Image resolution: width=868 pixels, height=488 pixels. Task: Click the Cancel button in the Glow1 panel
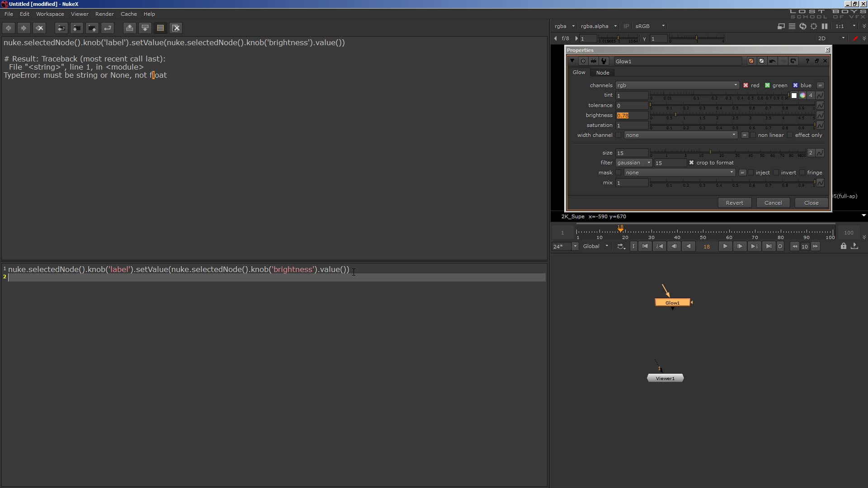(x=773, y=203)
